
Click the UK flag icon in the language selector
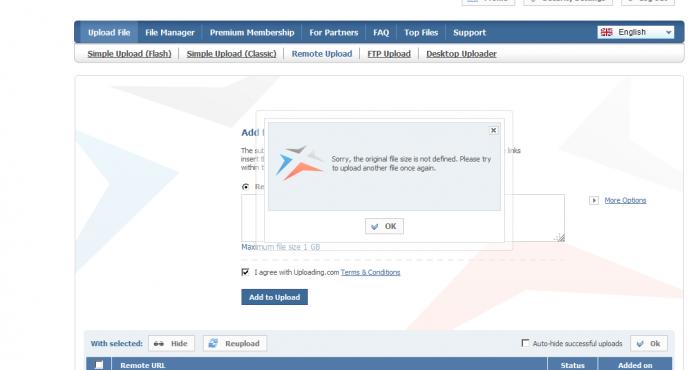click(606, 32)
